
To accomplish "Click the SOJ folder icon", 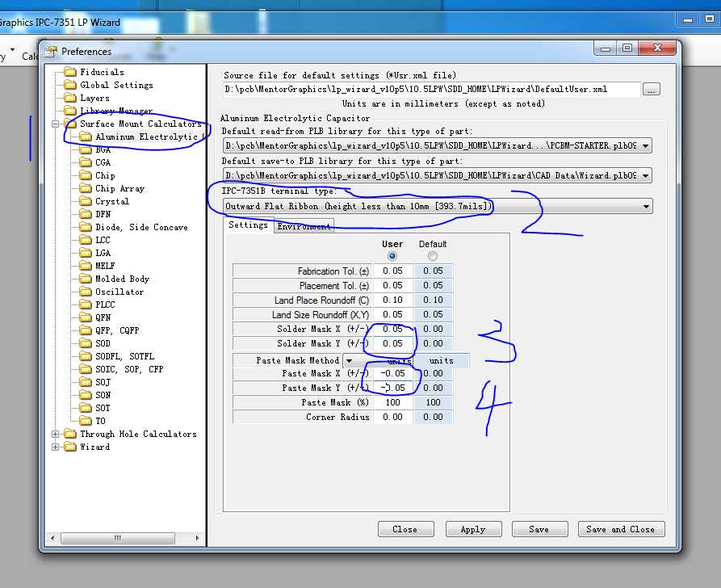I will coord(86,382).
